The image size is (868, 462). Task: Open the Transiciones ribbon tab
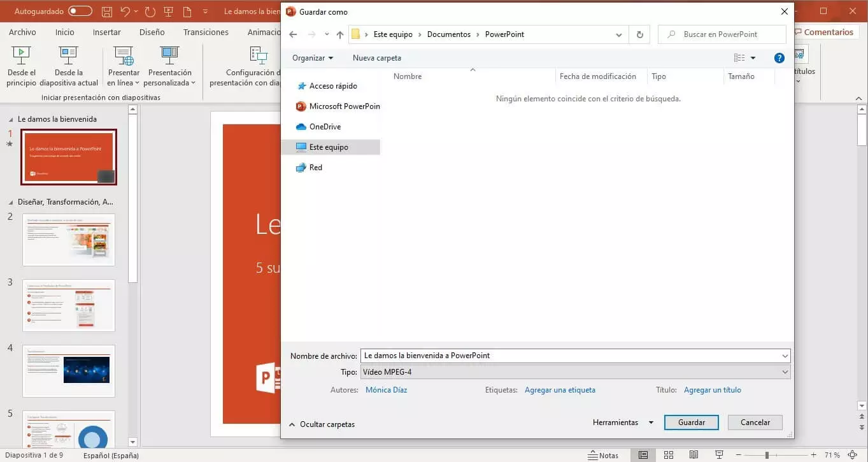click(206, 32)
